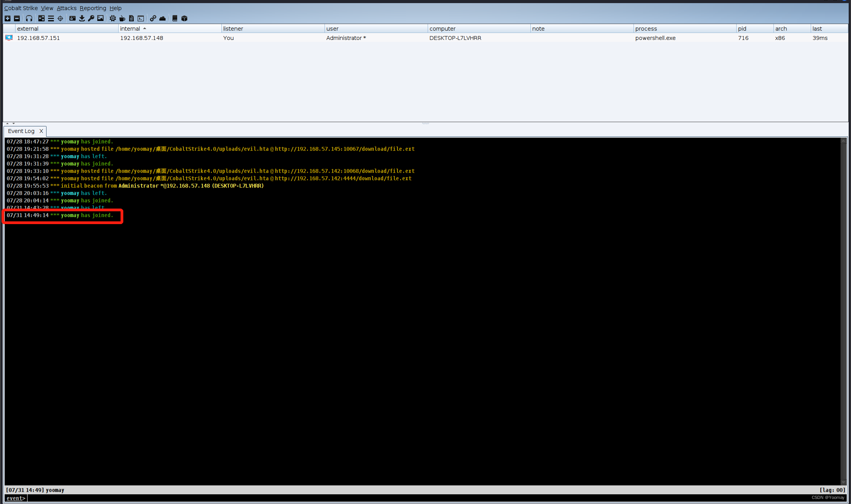Open the credentials ID card icon
This screenshot has width=851, height=504.
coord(72,18)
